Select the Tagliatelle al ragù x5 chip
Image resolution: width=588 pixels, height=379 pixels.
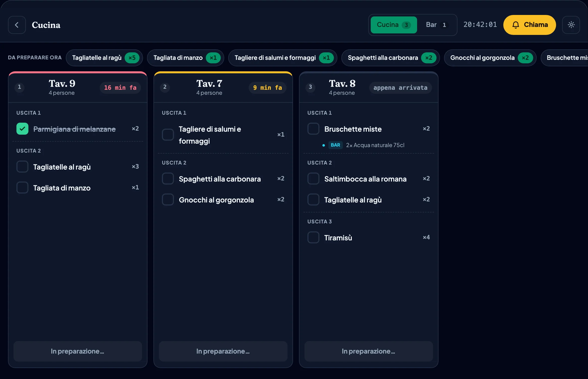click(104, 58)
